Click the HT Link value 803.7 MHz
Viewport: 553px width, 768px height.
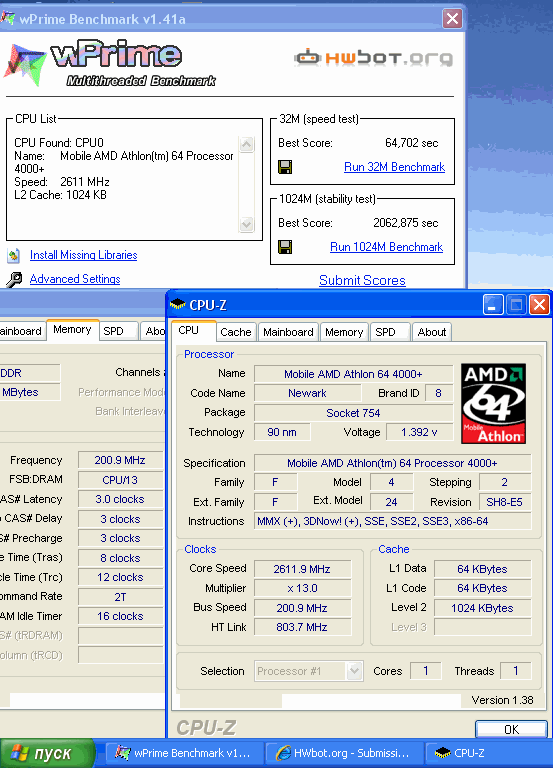(x=302, y=627)
